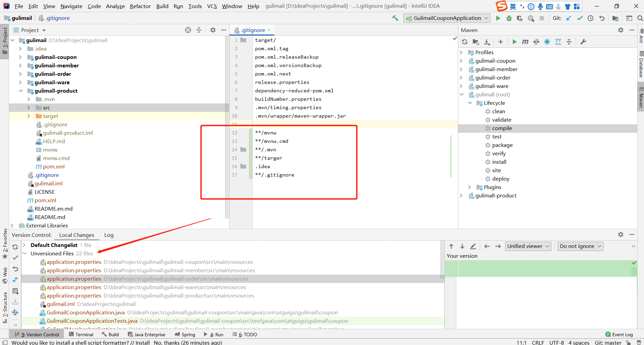Click commit checkmark in Version Control sidebar
This screenshot has height=345, width=644.
15,258
